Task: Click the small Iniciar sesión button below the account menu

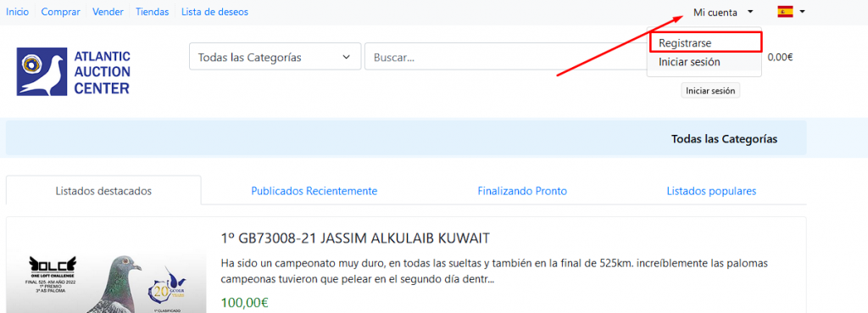Action: pos(710,91)
